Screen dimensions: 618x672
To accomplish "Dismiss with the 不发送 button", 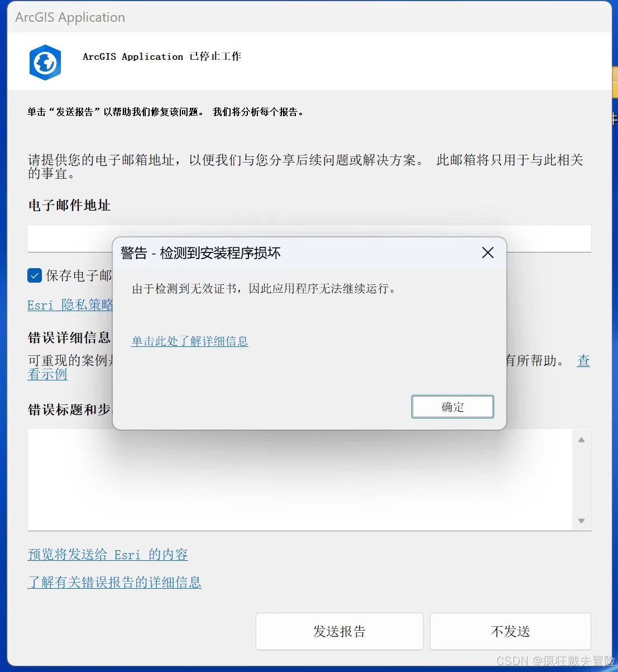I will (510, 632).
